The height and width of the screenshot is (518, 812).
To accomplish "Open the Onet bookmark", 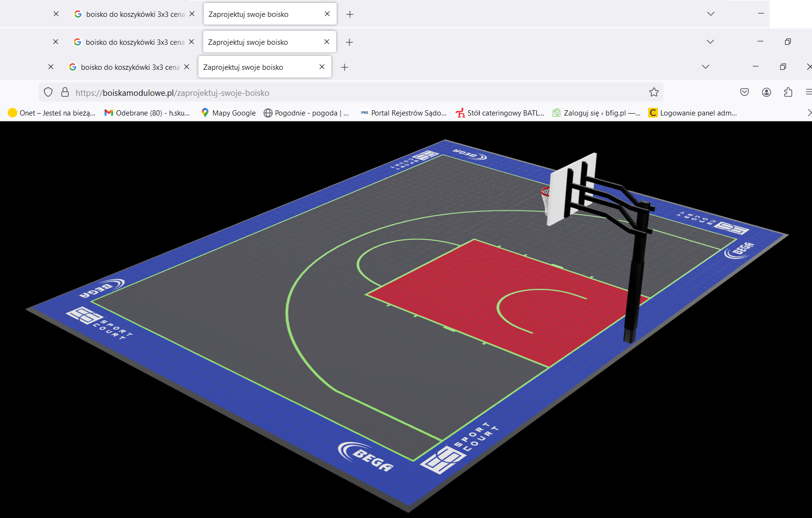I will (52, 113).
